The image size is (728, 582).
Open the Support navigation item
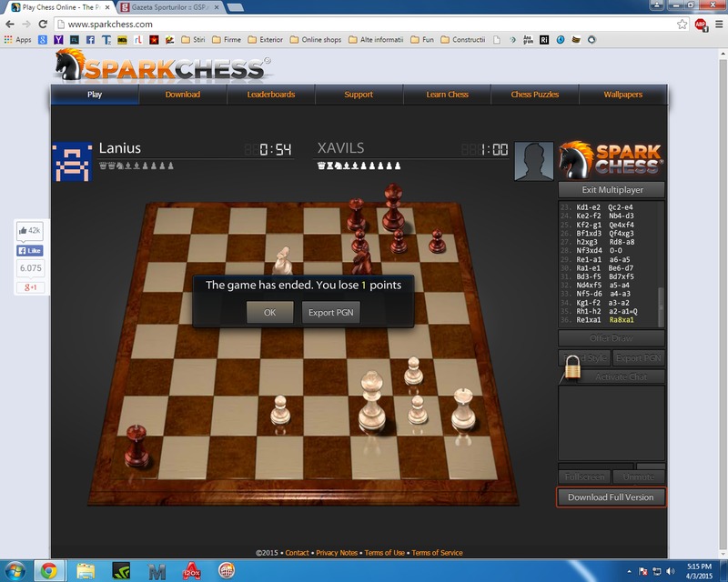coord(359,95)
